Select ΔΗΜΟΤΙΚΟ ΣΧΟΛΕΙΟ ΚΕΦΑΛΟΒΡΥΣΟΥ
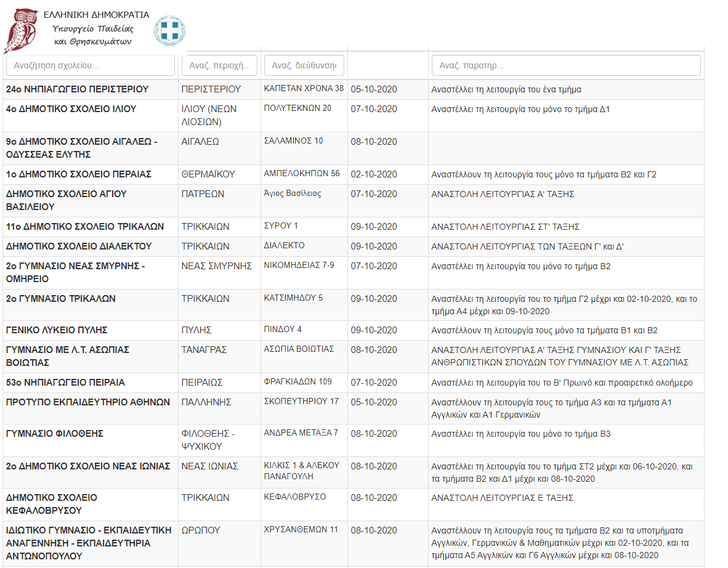The height and width of the screenshot is (568, 728). pyautogui.click(x=52, y=504)
